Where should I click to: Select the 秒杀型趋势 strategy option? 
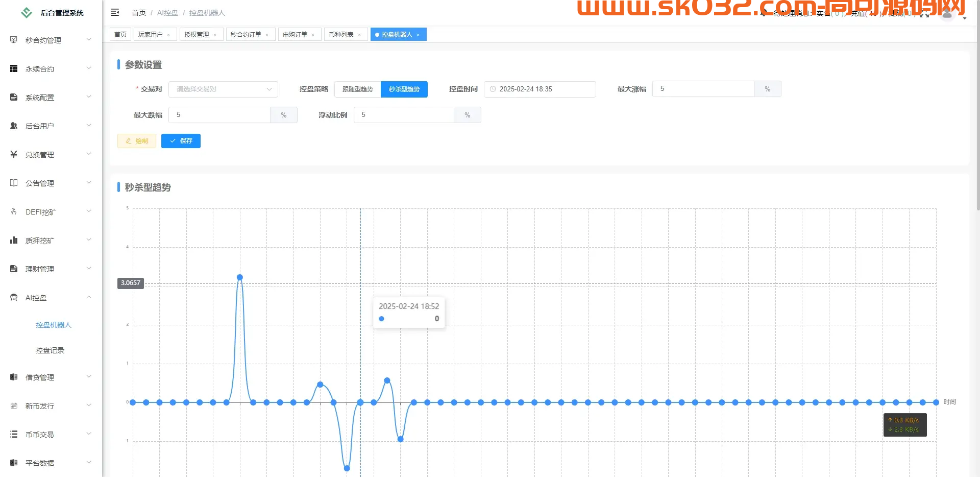click(x=404, y=89)
